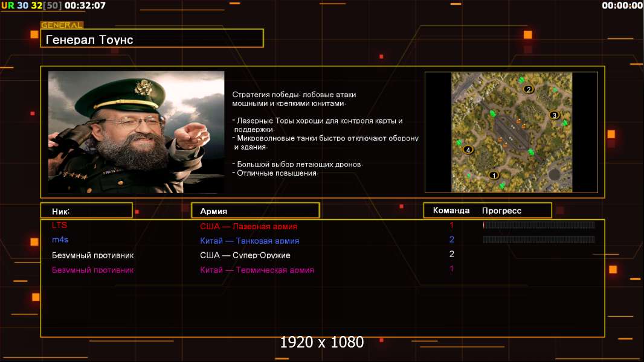Click the Команда column header
This screenshot has height=362, width=644.
(451, 211)
